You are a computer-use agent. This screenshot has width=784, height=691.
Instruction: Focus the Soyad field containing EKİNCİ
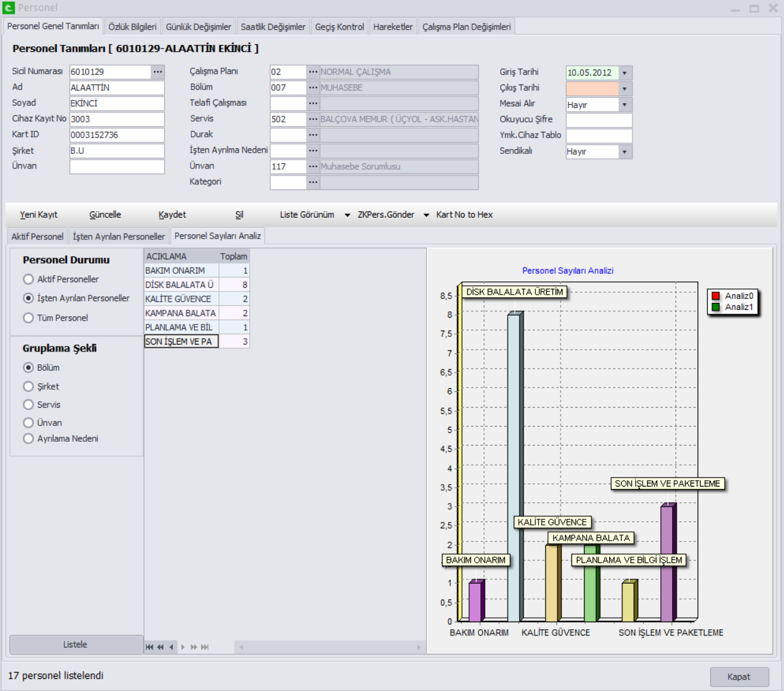click(117, 103)
